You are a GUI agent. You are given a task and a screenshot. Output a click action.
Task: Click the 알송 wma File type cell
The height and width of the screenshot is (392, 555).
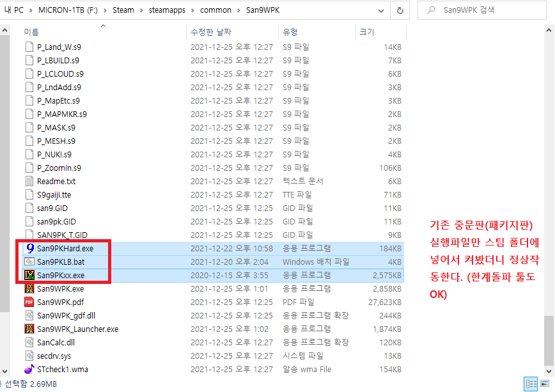(x=307, y=370)
